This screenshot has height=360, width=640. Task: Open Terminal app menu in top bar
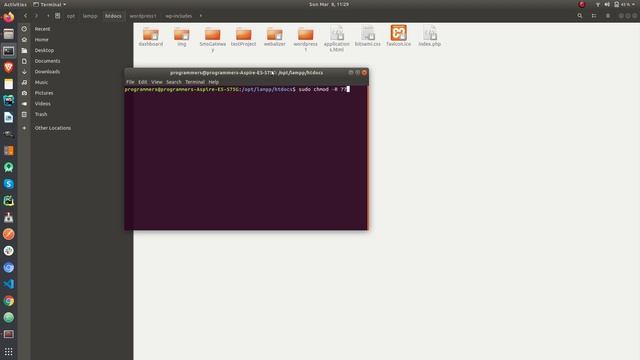(49, 4)
